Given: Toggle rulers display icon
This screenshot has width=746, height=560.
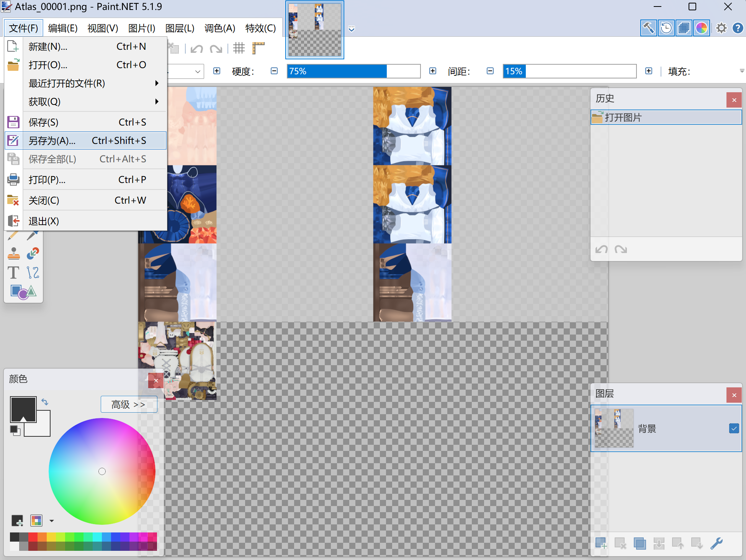Looking at the screenshot, I should point(258,48).
